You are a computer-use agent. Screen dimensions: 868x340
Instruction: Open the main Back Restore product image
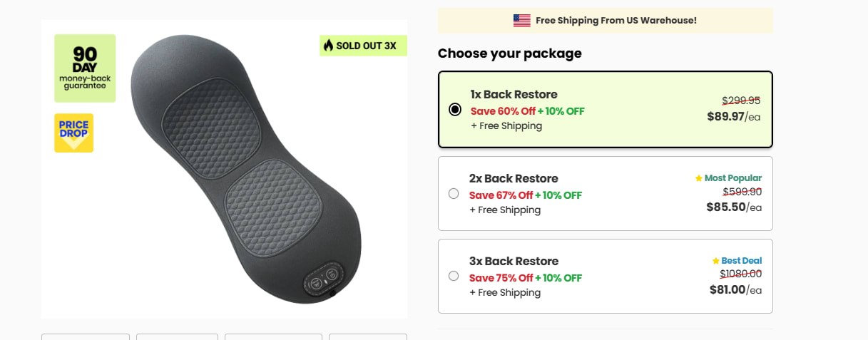coord(242,171)
